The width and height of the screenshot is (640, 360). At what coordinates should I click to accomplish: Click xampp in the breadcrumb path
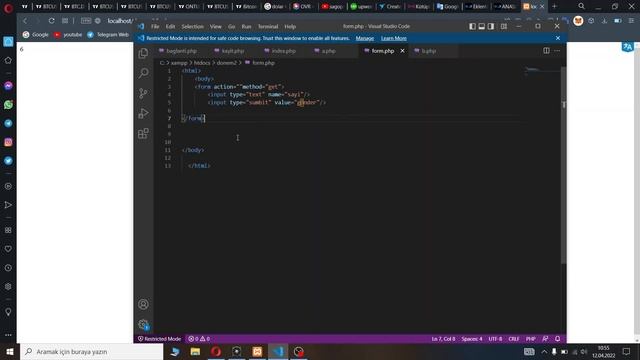click(x=179, y=63)
